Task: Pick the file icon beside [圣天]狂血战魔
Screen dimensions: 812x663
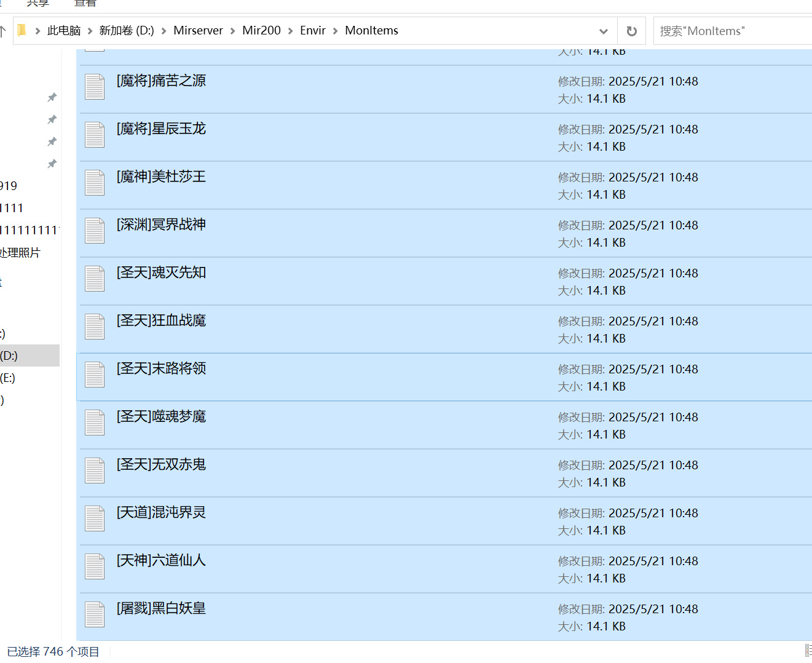Action: tap(95, 327)
